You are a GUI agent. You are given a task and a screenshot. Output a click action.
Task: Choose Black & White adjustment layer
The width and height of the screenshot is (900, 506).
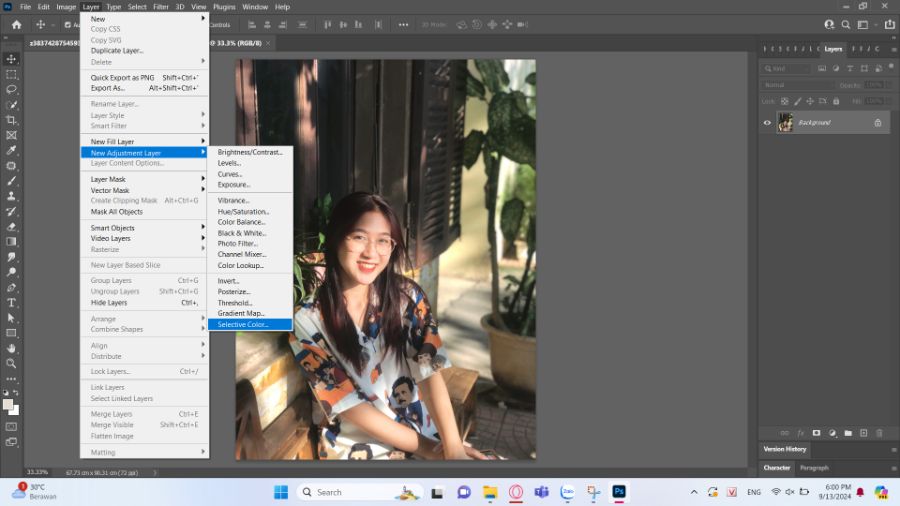click(x=250, y=233)
